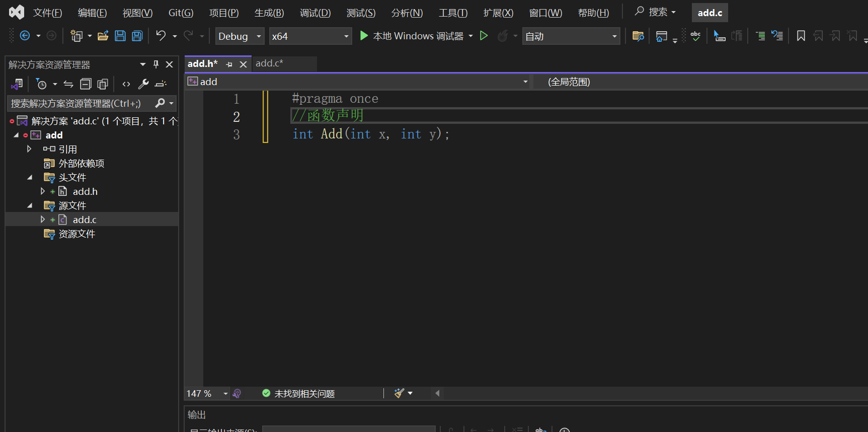The width and height of the screenshot is (868, 432).
Task: Start without debugging using the hollow play icon
Action: pos(484,36)
